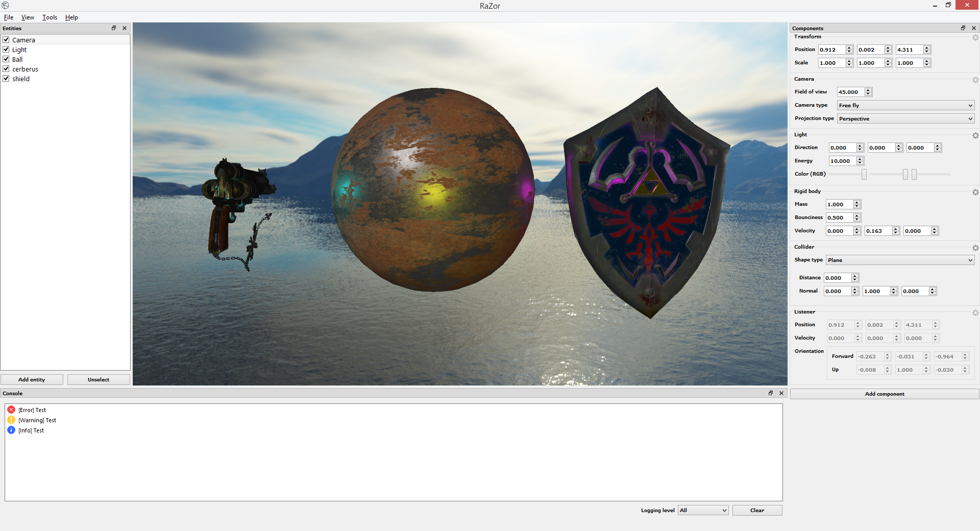Open the Rigid body component gear settings
Viewport: 980px width, 531px height.
click(975, 192)
